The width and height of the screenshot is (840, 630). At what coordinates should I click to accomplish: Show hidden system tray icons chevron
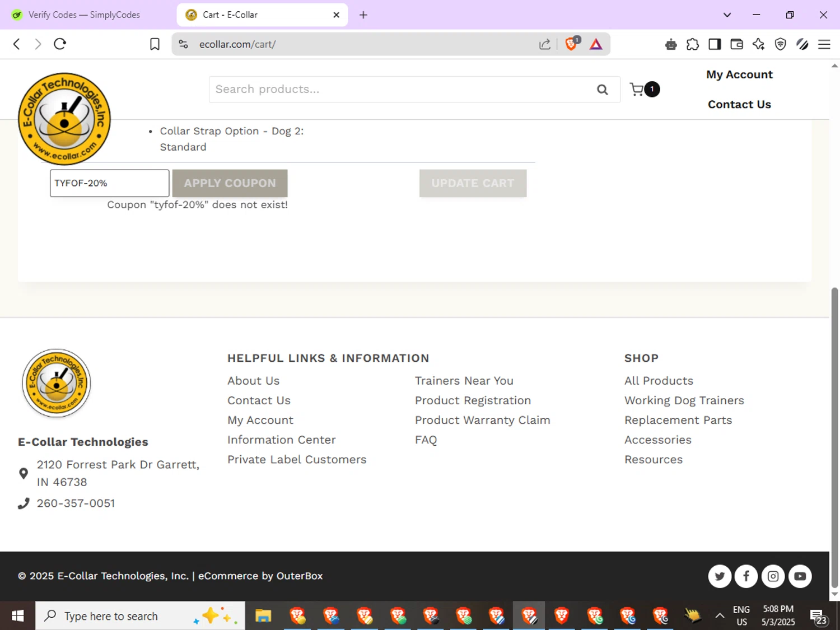(720, 616)
